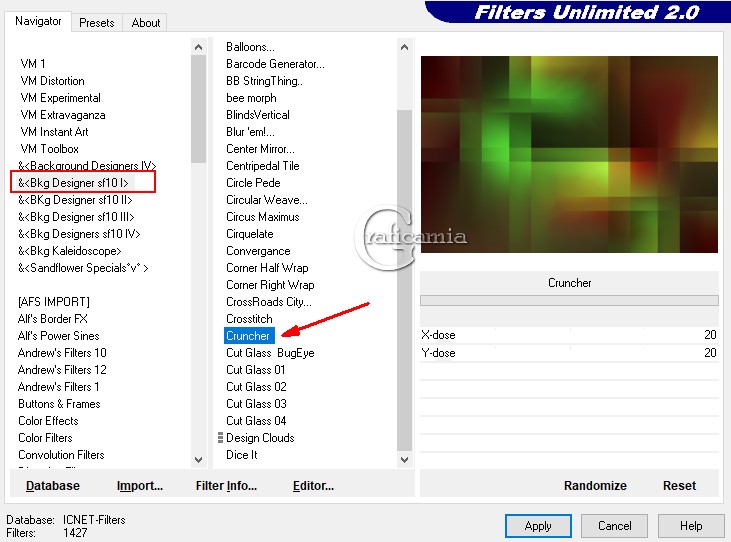Reset the Cruncher parameters

pos(679,485)
